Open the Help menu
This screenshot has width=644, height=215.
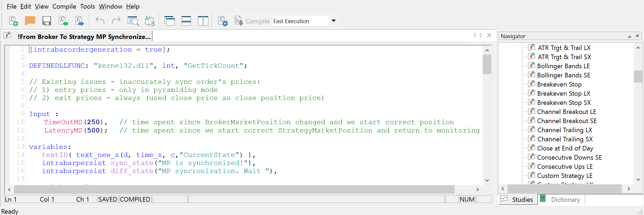pos(133,6)
